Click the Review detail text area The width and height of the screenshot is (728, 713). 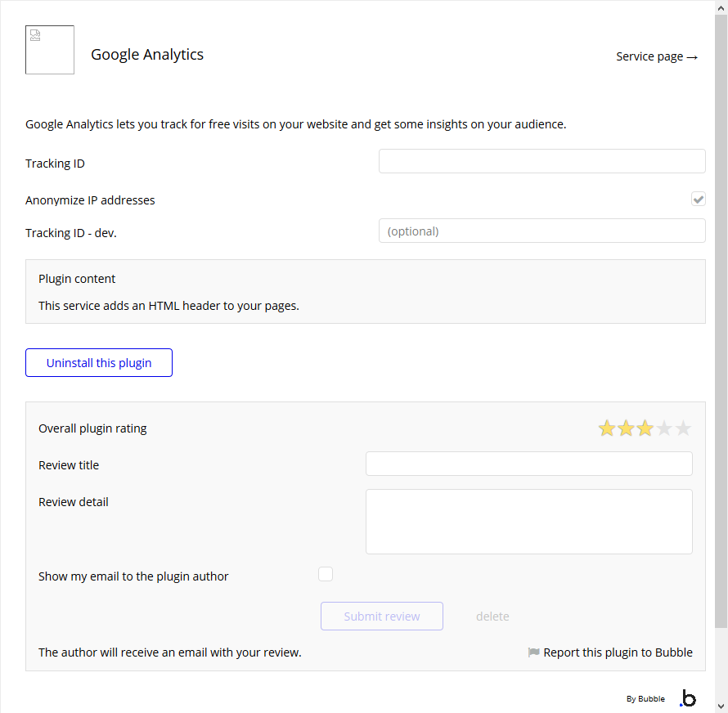(528, 522)
